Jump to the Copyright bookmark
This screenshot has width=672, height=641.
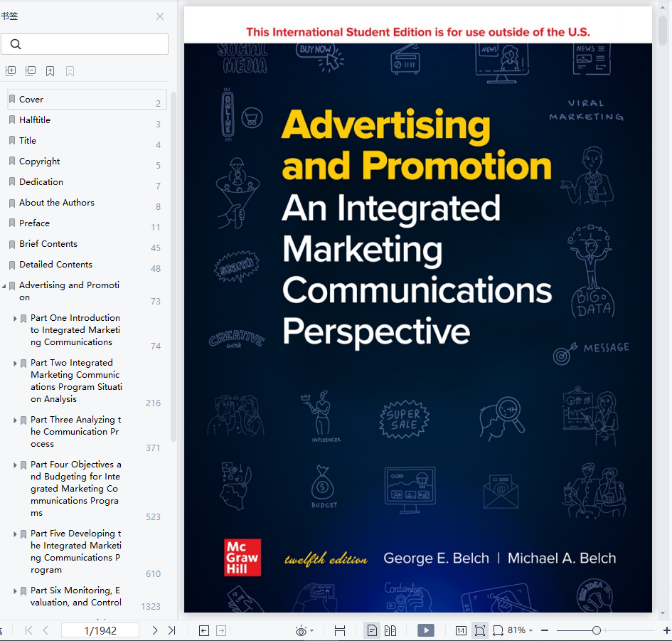click(87, 161)
